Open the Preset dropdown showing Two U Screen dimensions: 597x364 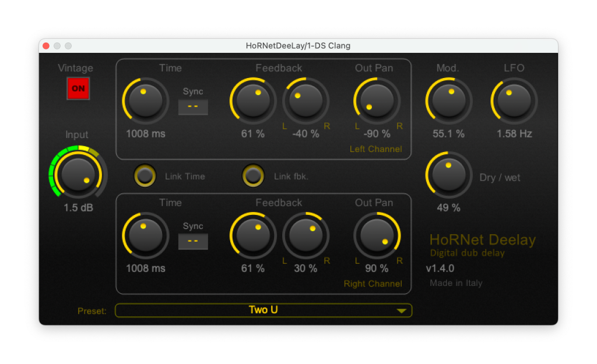tap(263, 310)
